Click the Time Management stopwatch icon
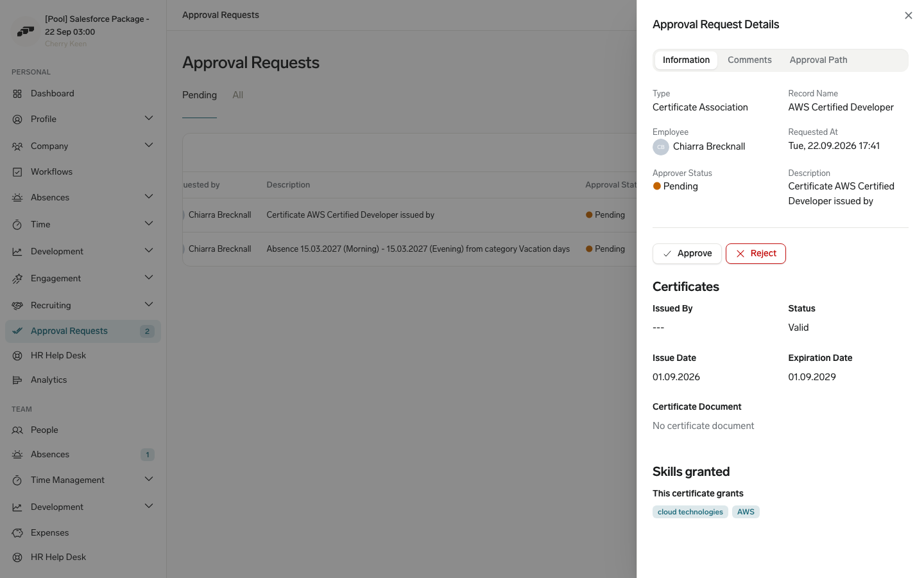Viewport: 924px width, 578px height. click(17, 480)
